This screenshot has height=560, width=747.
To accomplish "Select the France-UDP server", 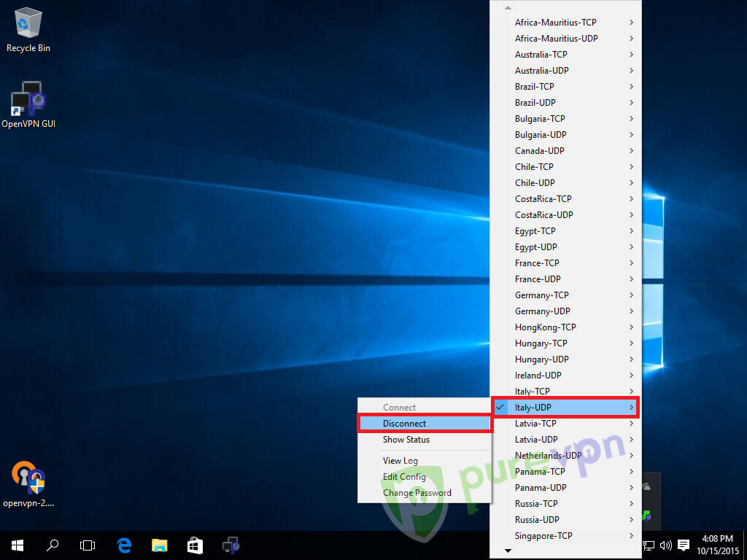I will point(565,279).
